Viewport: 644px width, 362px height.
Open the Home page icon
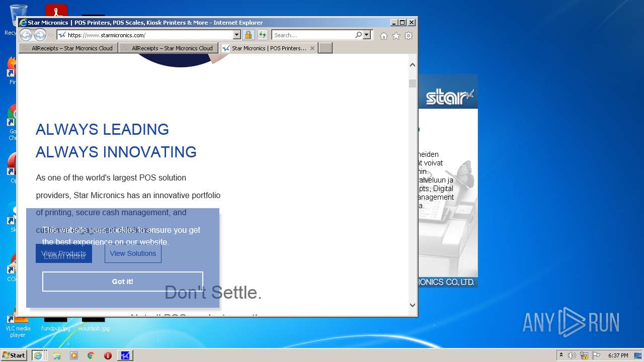(384, 36)
